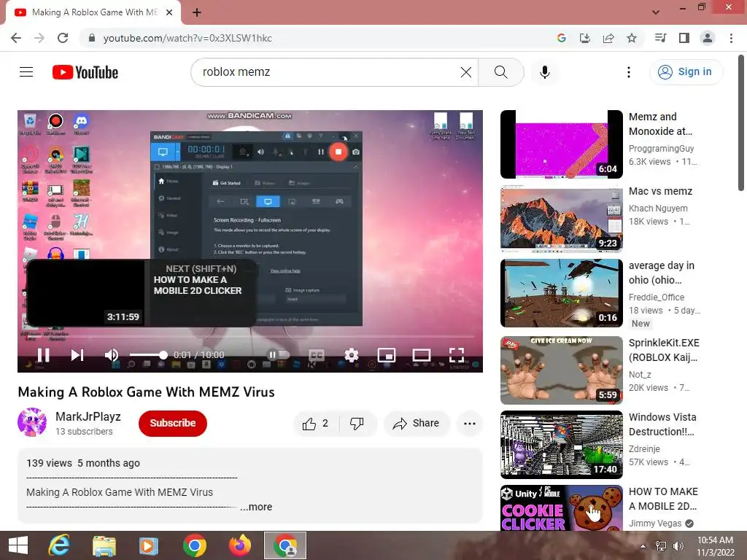Click the ProggramingGuy channel name
This screenshot has width=747, height=560.
(661, 149)
